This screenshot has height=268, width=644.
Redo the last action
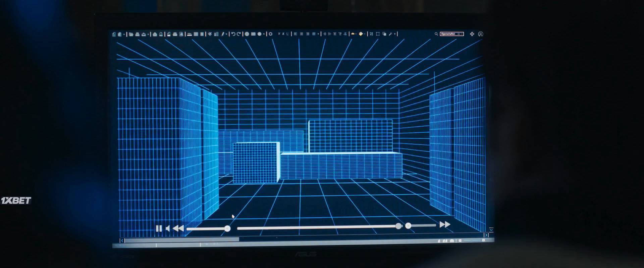click(x=239, y=34)
